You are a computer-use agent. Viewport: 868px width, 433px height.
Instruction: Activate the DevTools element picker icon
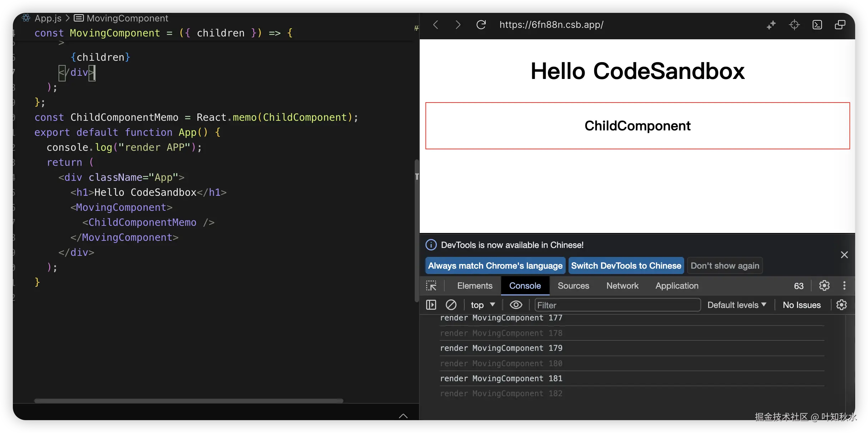point(431,285)
